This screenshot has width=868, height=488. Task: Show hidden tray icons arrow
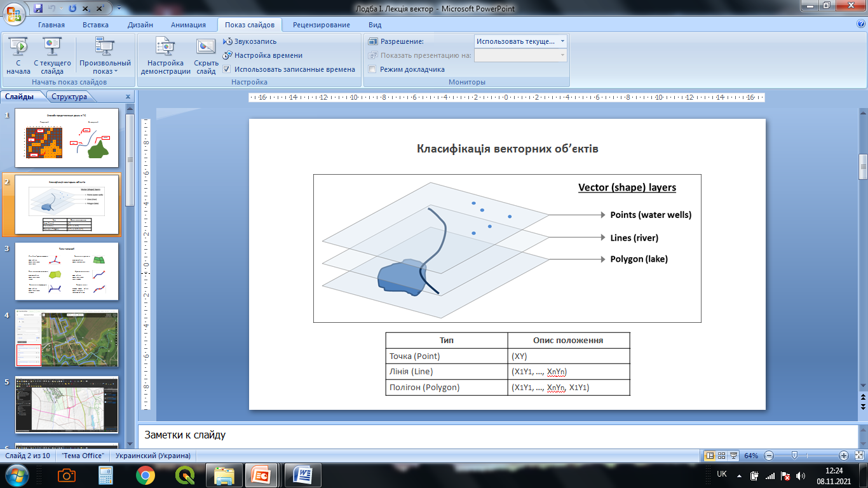click(x=740, y=475)
